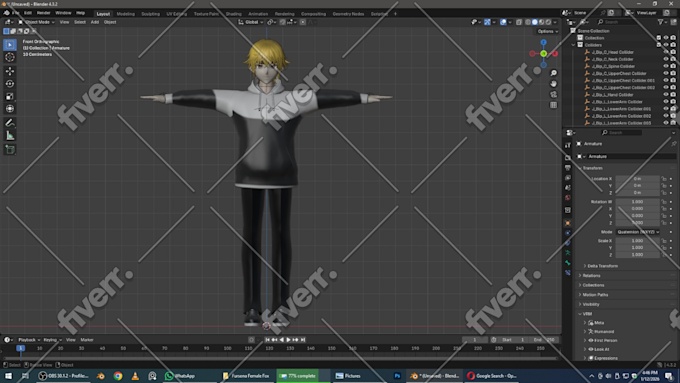Select the Rotate tool
This screenshot has width=680, height=383.
[10, 84]
